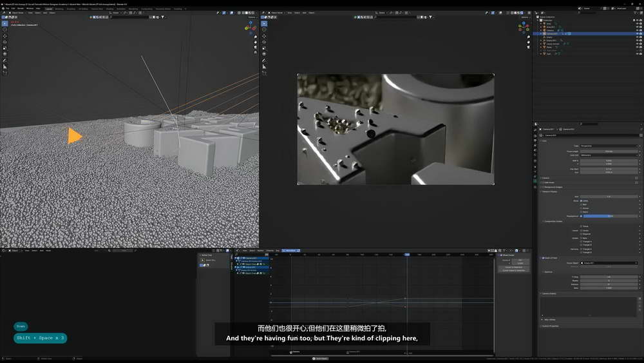Collapse the Viewport Display panel
The image size is (644, 363).
(x=549, y=191)
